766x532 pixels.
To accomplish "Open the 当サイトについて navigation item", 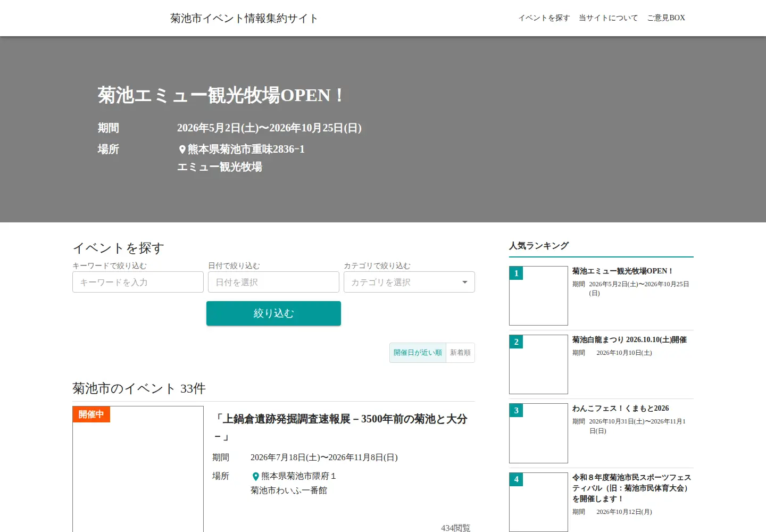I will point(608,18).
